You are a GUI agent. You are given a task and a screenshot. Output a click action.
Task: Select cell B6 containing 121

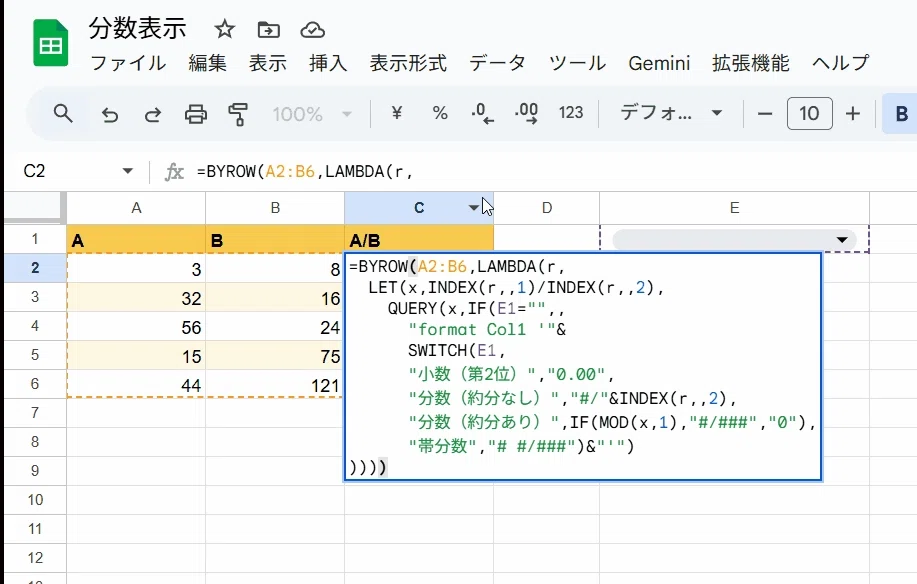[275, 384]
